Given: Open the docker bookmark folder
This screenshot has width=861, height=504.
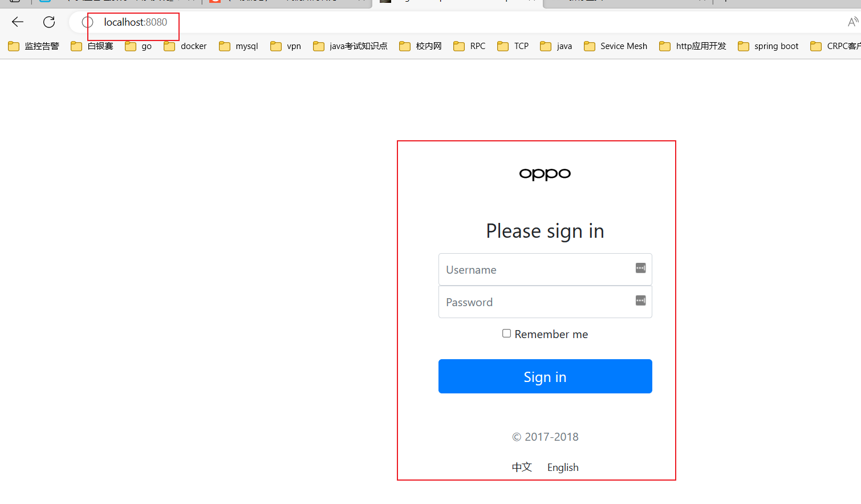Looking at the screenshot, I should [x=185, y=46].
